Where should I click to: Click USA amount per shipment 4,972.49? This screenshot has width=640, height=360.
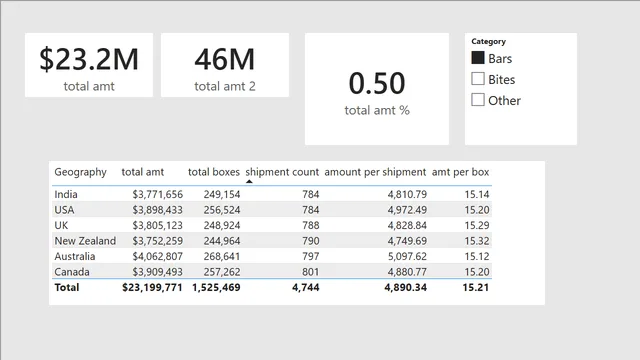(407, 210)
